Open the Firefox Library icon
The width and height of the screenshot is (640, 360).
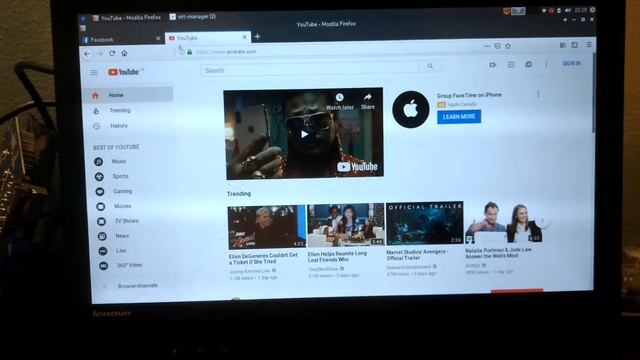pos(562,45)
